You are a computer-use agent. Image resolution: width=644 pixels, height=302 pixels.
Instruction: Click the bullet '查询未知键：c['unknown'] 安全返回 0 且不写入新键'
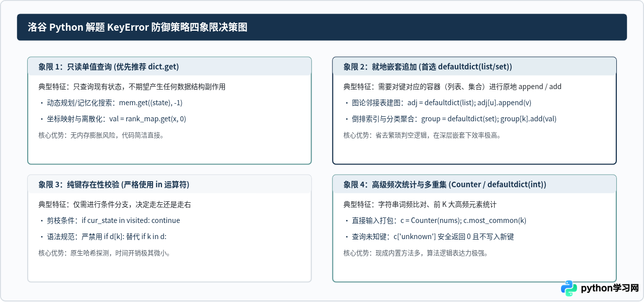tap(429, 237)
